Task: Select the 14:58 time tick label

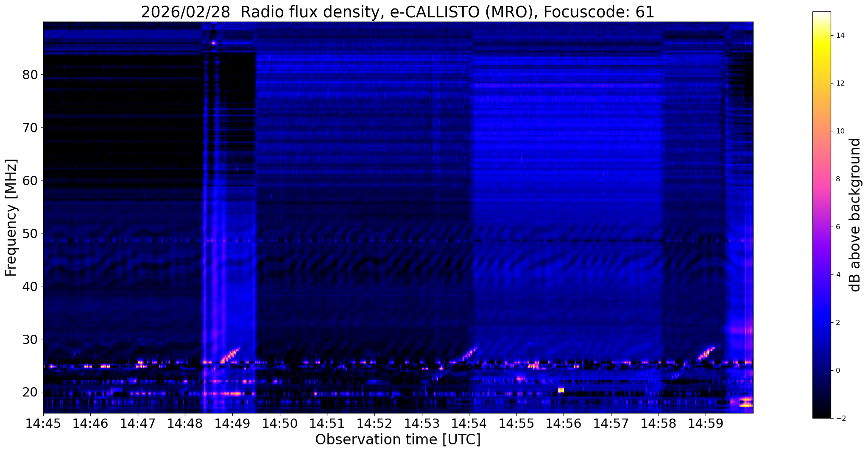Action: pos(659,424)
